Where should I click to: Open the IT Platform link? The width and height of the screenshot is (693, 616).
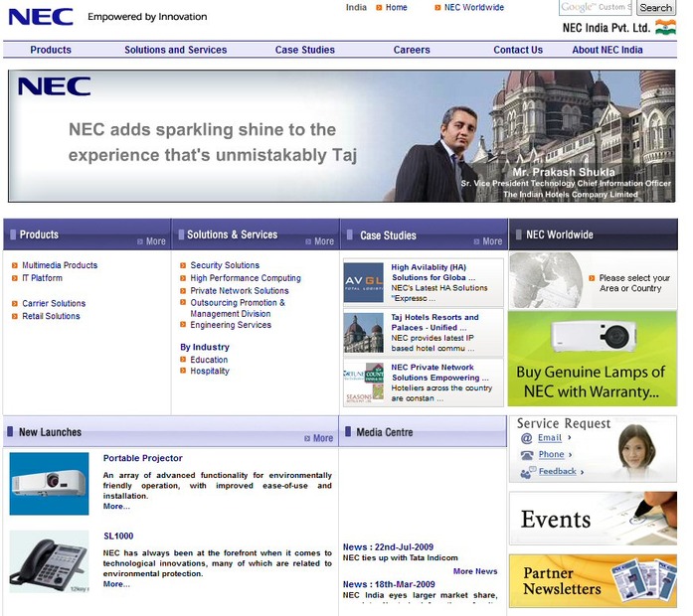coord(43,278)
